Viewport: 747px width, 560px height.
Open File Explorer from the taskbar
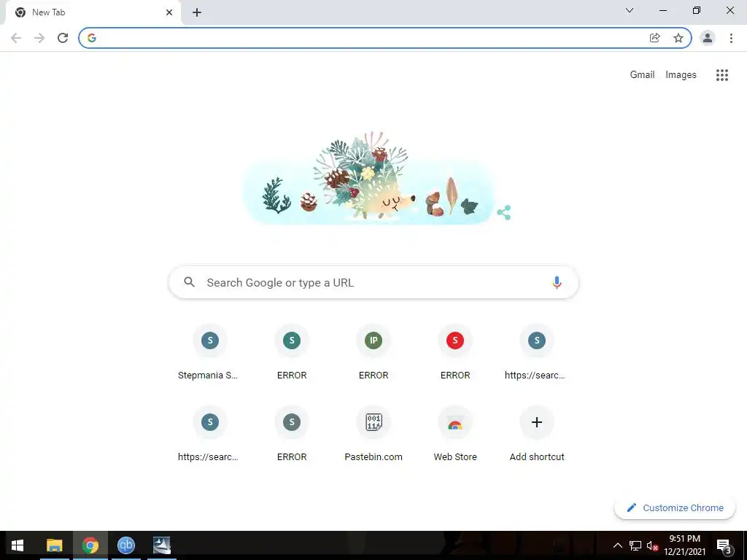coord(54,545)
